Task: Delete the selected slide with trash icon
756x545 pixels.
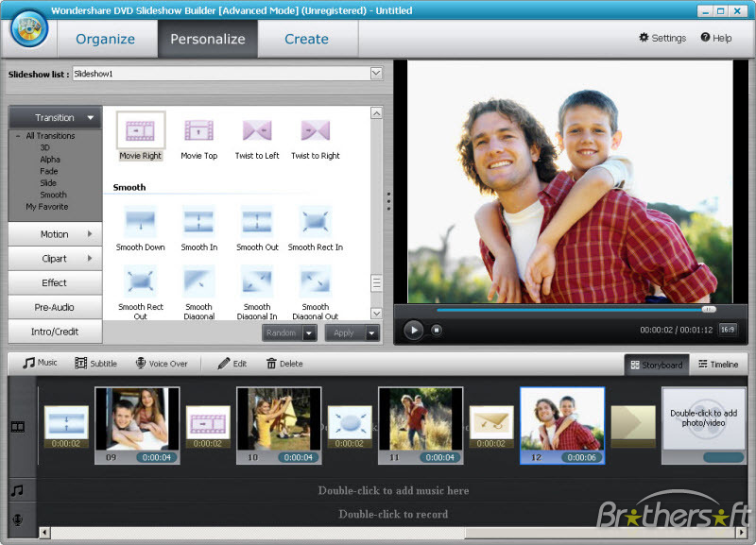Action: point(284,364)
